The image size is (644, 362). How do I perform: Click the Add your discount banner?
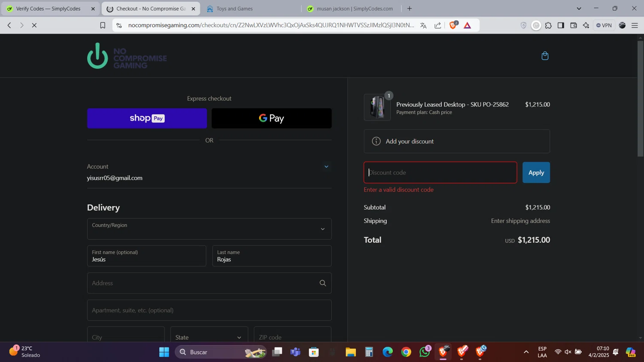point(457,141)
